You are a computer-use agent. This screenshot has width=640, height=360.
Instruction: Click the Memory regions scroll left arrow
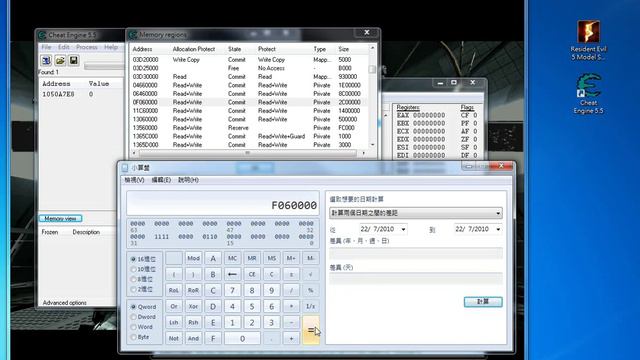coord(134,153)
